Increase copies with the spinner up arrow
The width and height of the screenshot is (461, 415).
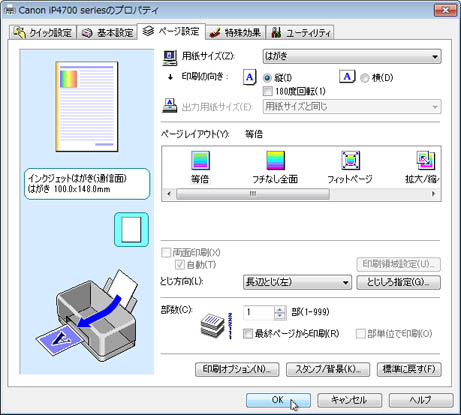coord(280,310)
